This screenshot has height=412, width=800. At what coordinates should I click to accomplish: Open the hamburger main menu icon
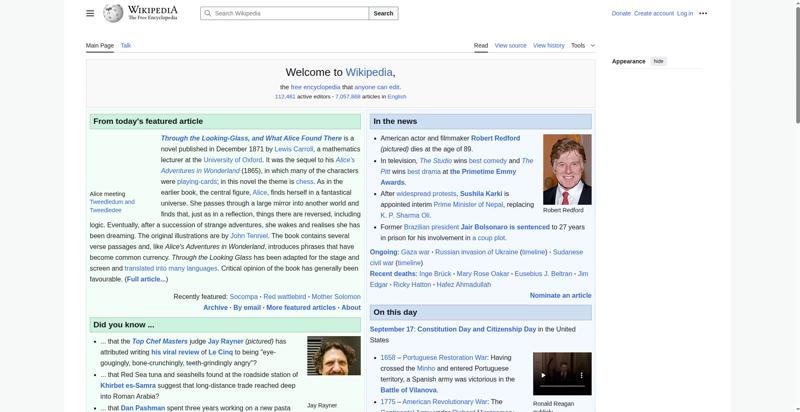point(90,13)
